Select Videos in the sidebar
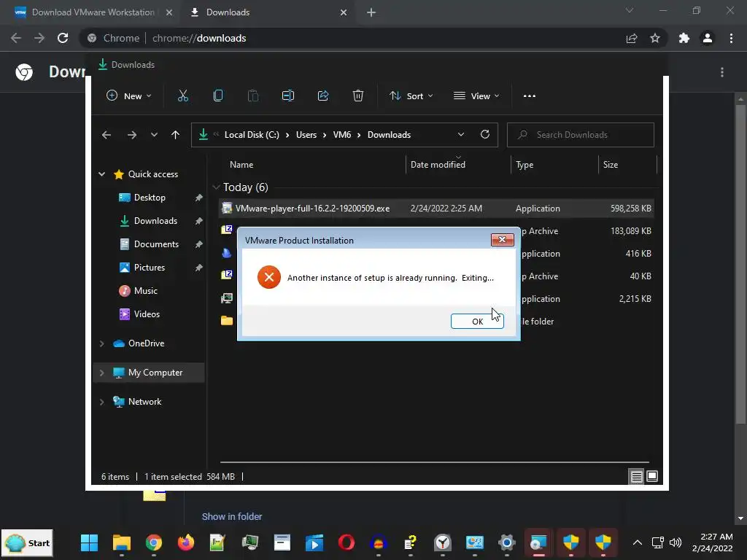The image size is (747, 560). click(x=147, y=314)
